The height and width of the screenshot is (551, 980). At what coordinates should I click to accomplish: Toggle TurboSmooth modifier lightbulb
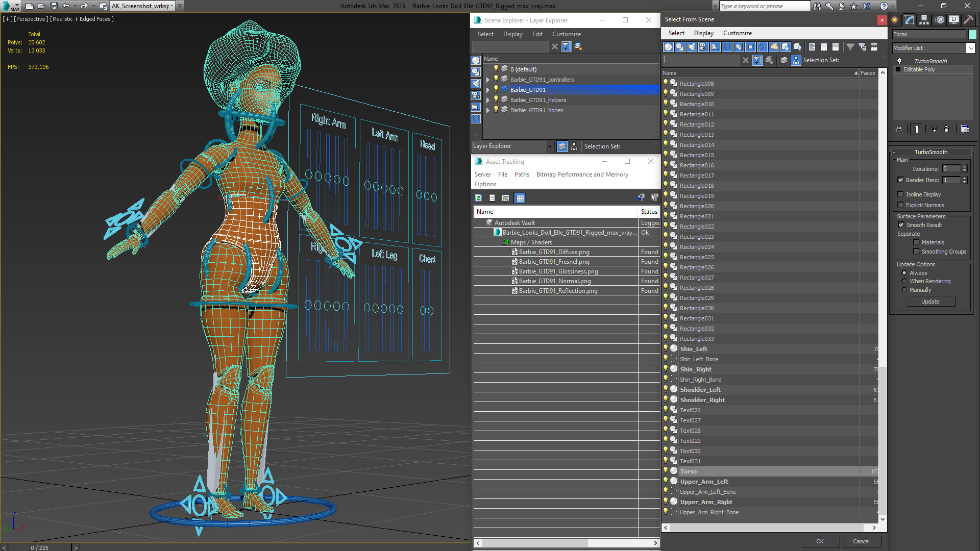(899, 61)
